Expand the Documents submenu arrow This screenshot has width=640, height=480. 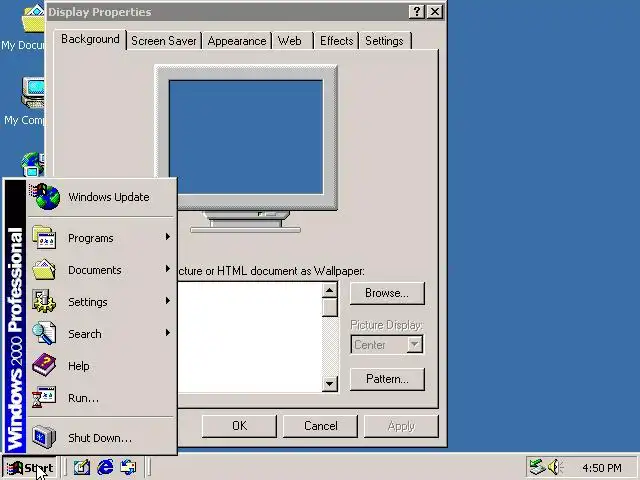pyautogui.click(x=168, y=269)
